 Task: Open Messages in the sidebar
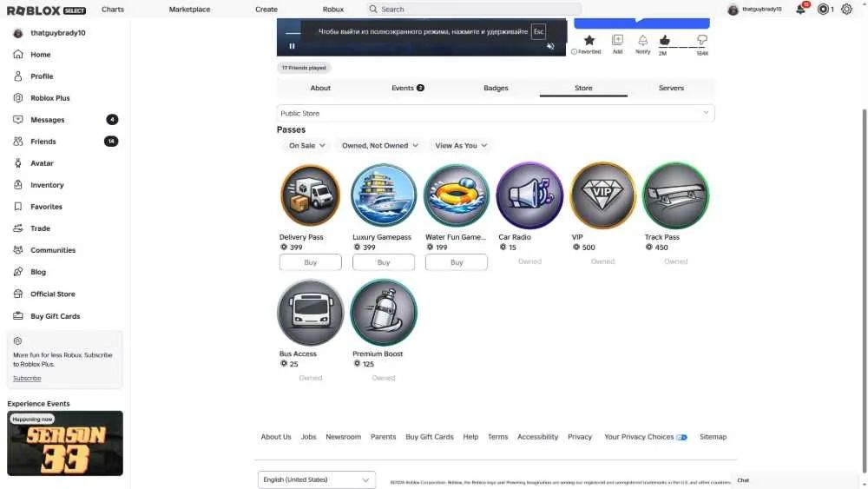coord(47,120)
